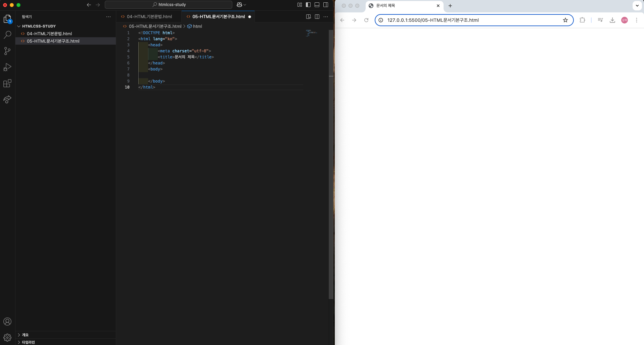Open the Explorer view in VS Code
644x345 pixels.
7,19
